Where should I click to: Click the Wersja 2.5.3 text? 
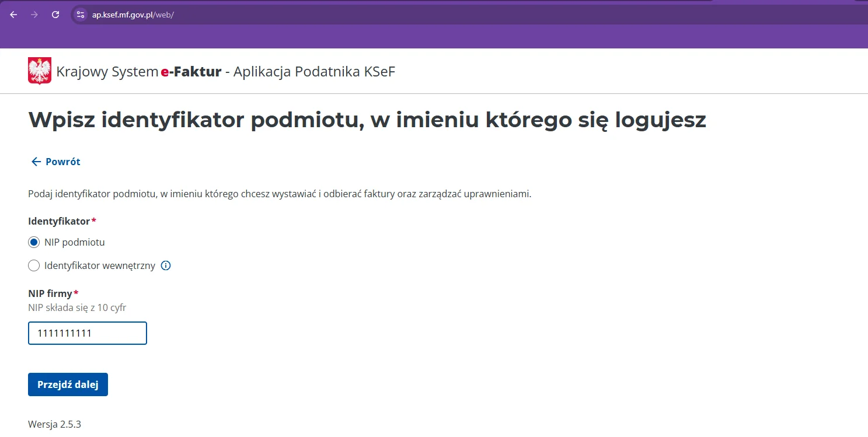54,424
